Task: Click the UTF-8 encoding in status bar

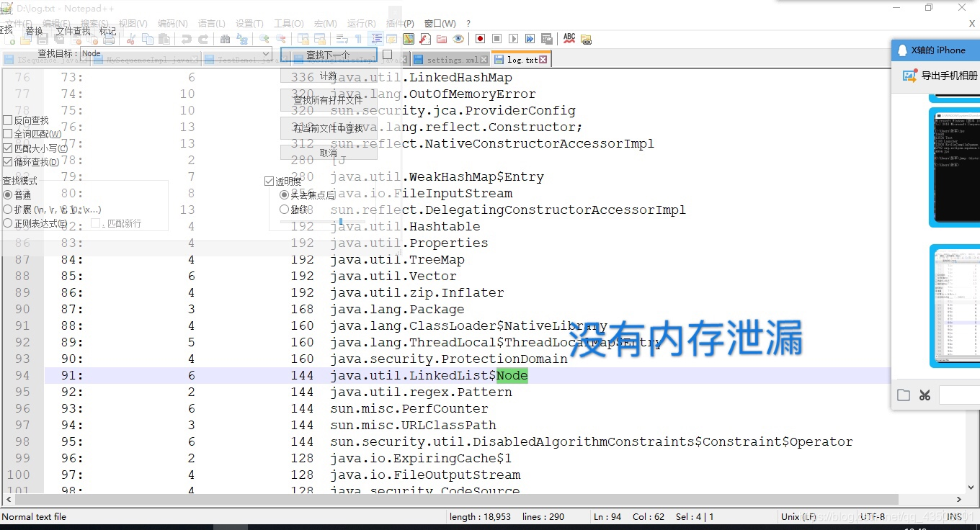Action: coord(872,517)
